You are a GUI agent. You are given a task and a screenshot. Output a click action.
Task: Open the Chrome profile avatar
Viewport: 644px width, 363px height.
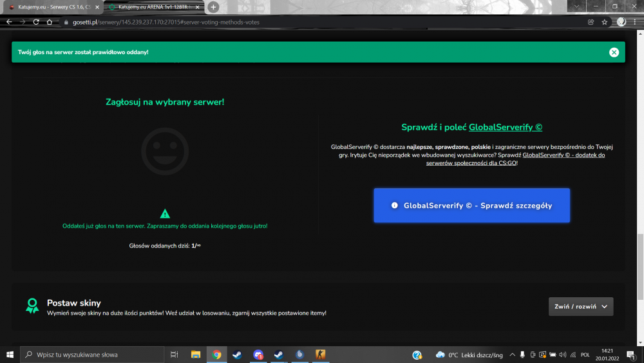(621, 22)
